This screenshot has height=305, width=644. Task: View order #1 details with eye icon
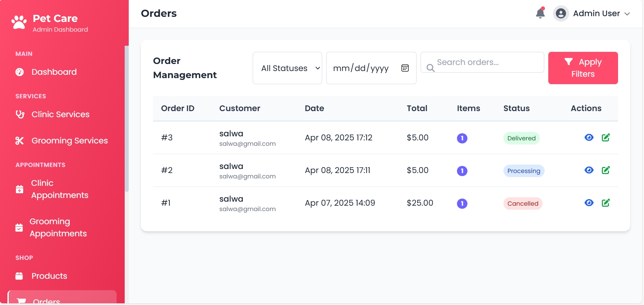coord(589,203)
